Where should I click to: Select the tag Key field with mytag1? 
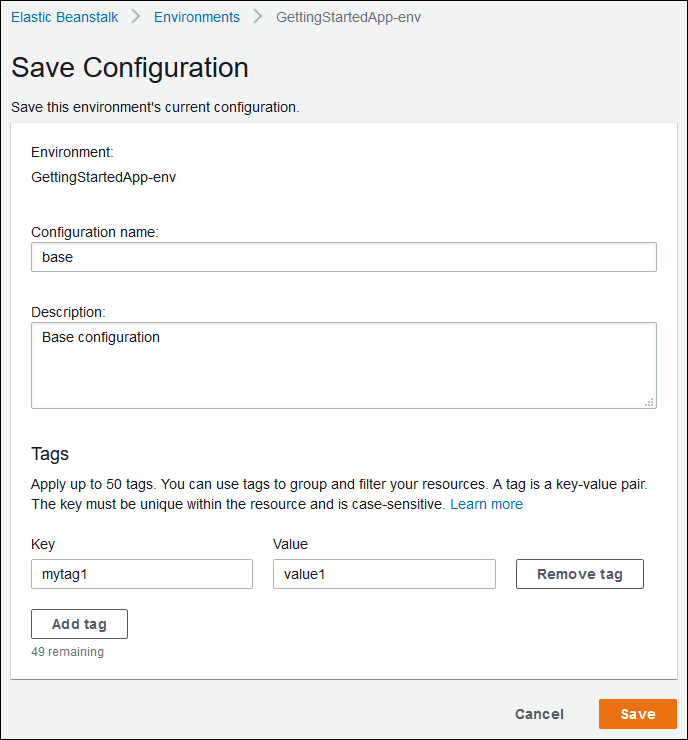(x=142, y=574)
